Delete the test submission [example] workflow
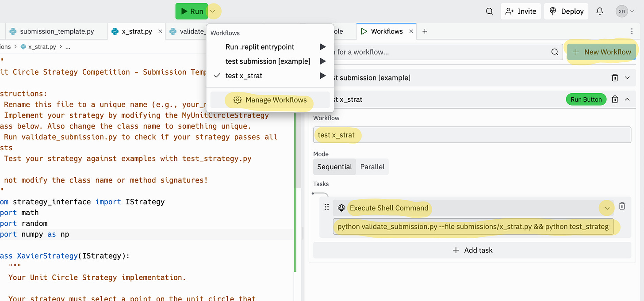 click(x=615, y=78)
